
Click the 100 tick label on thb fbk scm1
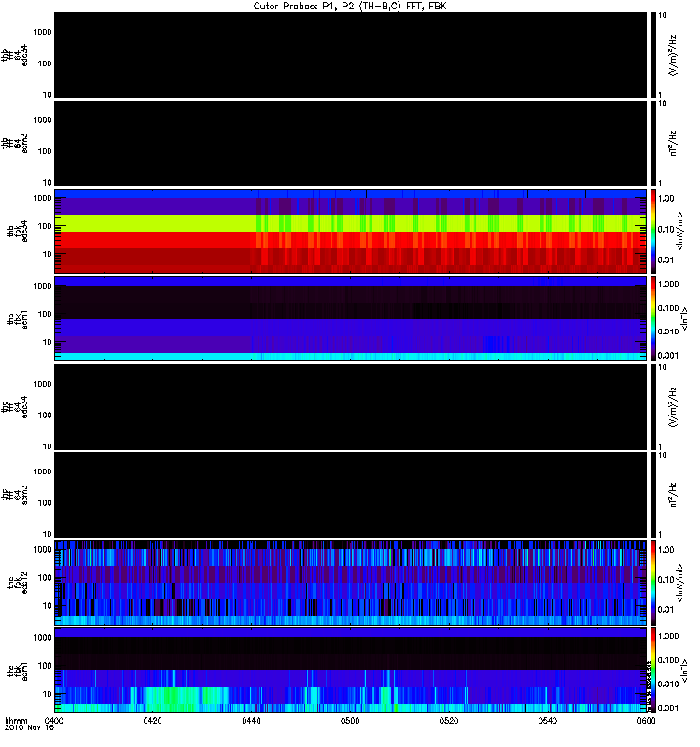coord(45,314)
